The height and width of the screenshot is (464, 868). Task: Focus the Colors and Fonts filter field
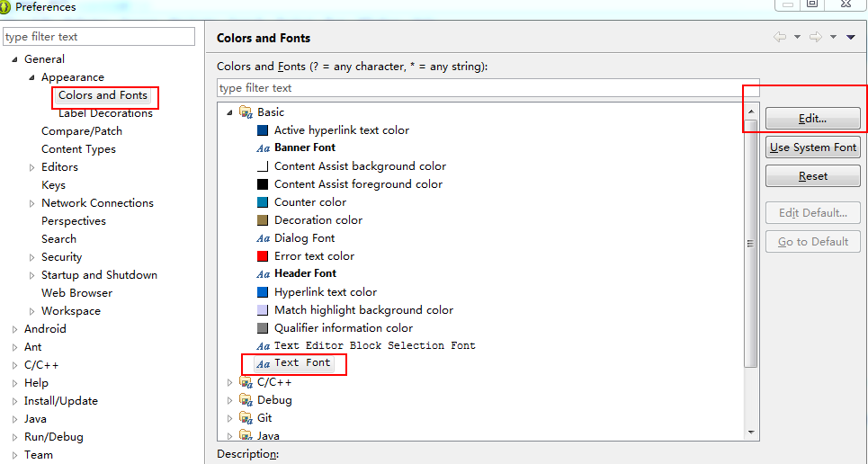(x=488, y=88)
